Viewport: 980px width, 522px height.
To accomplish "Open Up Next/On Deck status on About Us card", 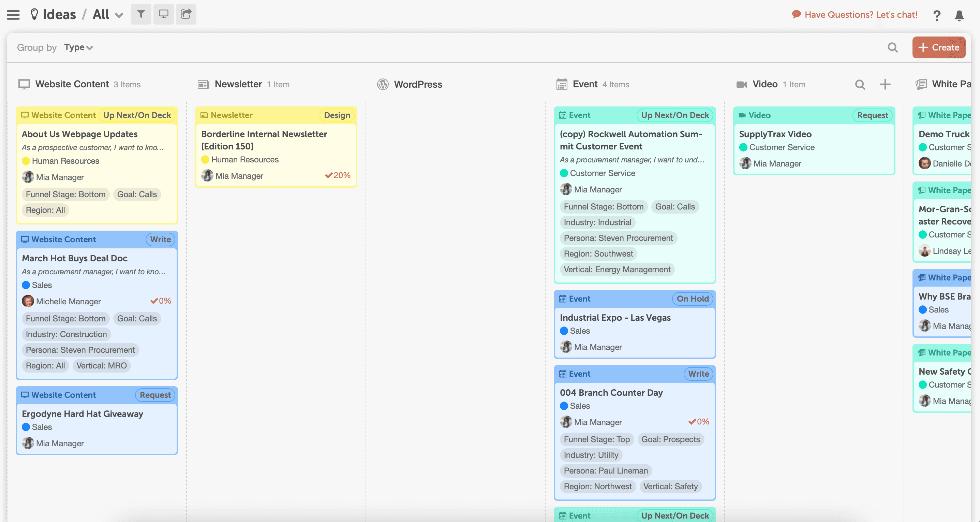I will tap(137, 115).
